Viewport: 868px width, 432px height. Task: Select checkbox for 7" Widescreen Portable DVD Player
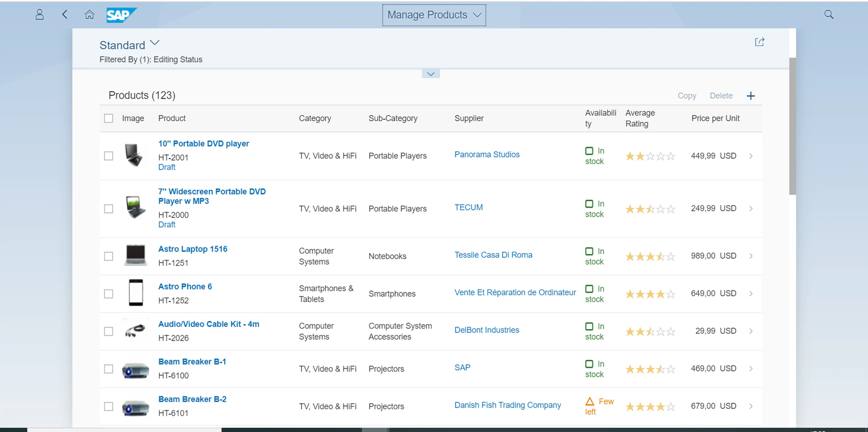109,209
